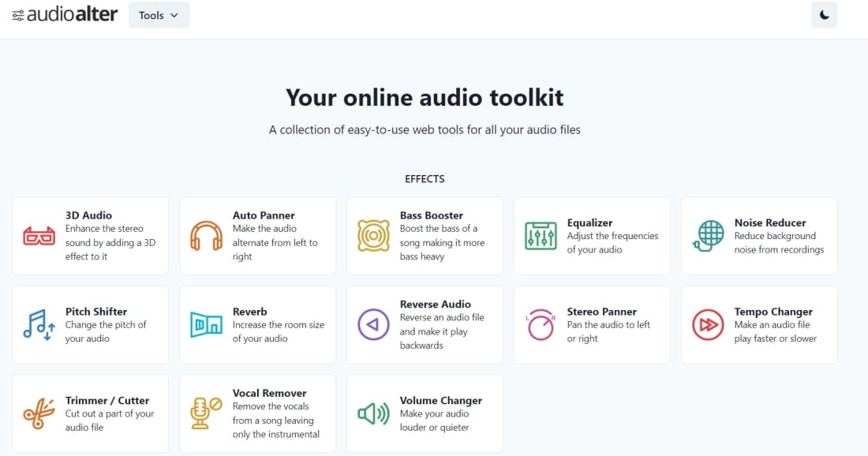Click the red fast-forward Tempo Changer icon
Image resolution: width=868 pixels, height=456 pixels.
coord(708,325)
